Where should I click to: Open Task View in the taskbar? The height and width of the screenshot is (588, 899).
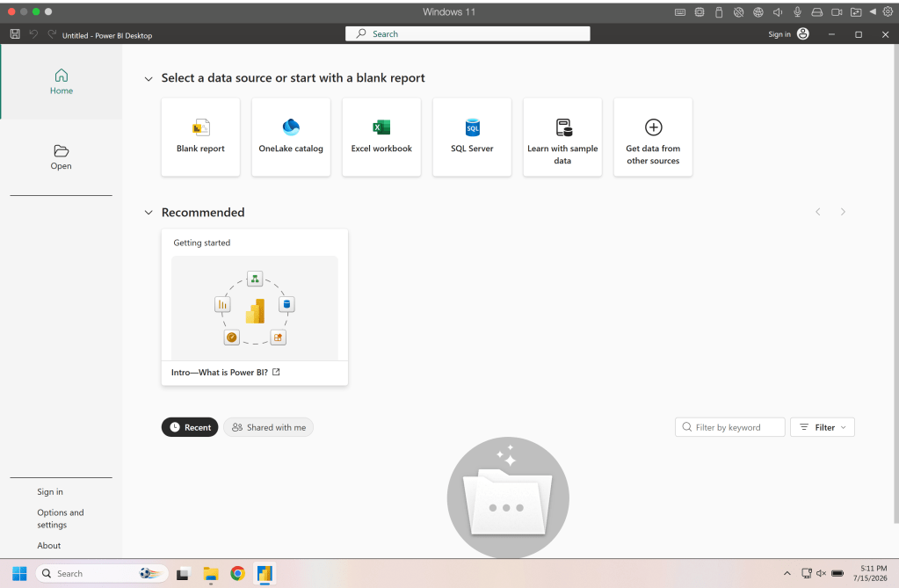click(x=183, y=573)
